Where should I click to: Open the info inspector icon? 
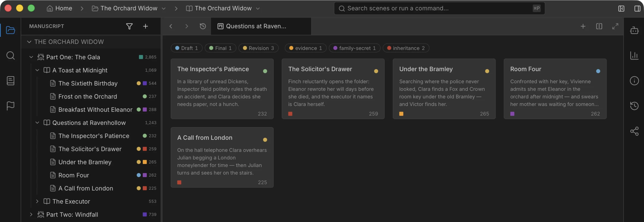634,81
